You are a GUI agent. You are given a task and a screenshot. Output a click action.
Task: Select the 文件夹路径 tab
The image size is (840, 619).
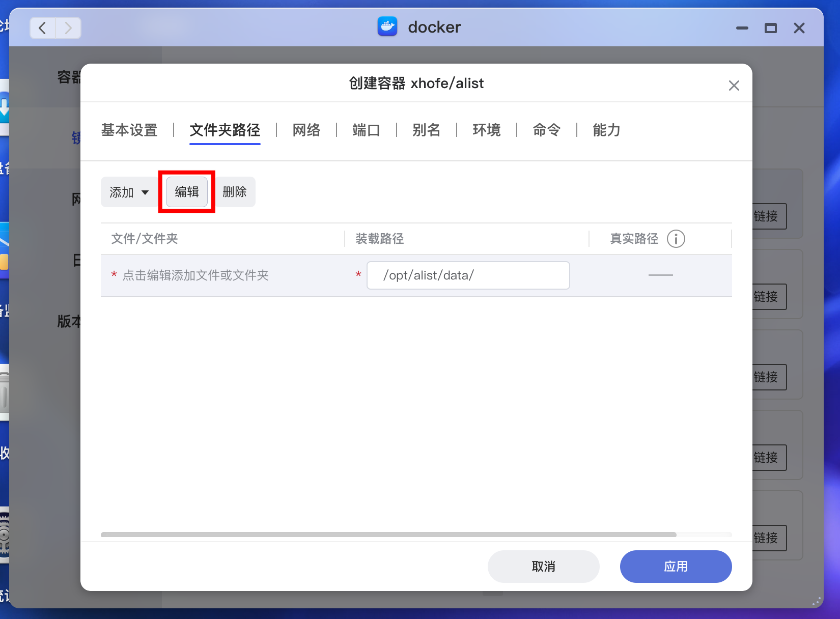225,130
